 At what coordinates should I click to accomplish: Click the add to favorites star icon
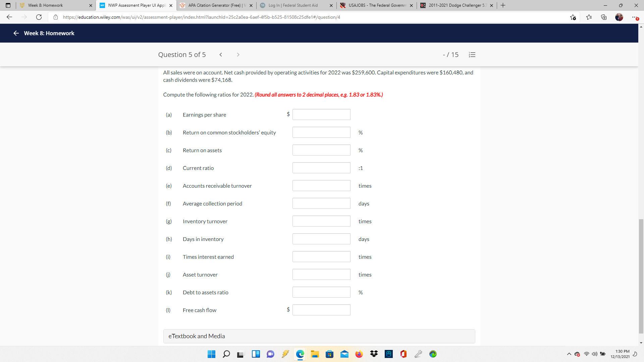point(574,17)
